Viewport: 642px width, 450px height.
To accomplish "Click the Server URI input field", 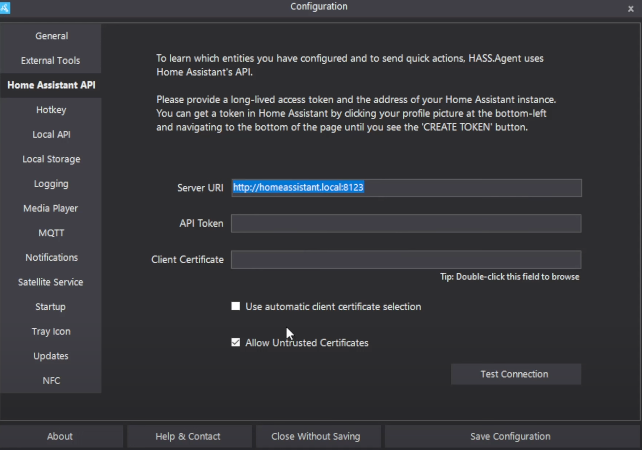I will [406, 188].
